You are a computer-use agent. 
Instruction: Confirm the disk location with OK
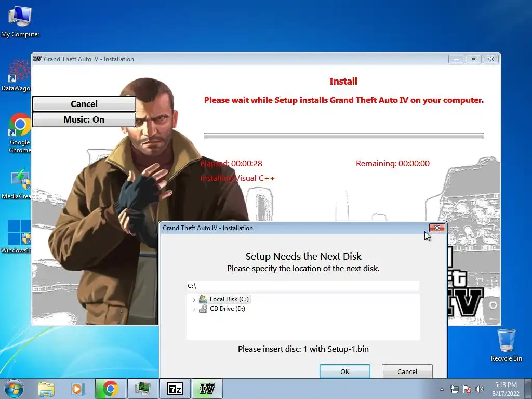(x=345, y=371)
